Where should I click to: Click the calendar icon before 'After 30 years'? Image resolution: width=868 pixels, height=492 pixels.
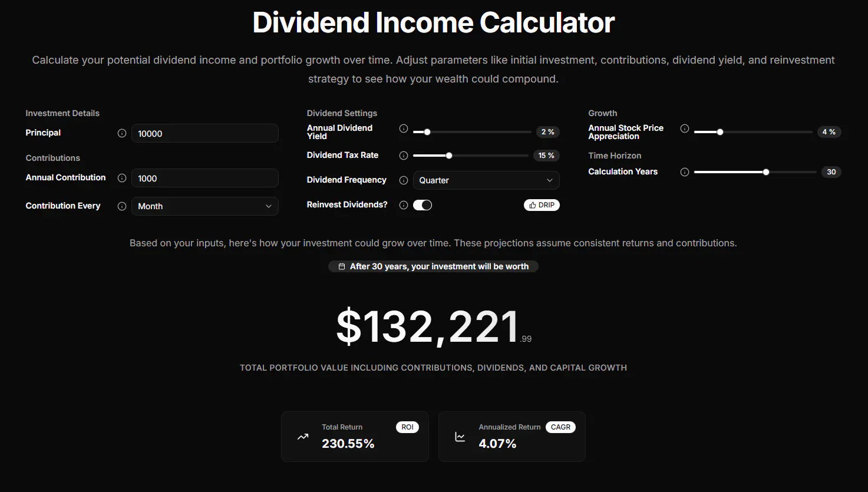coord(342,267)
